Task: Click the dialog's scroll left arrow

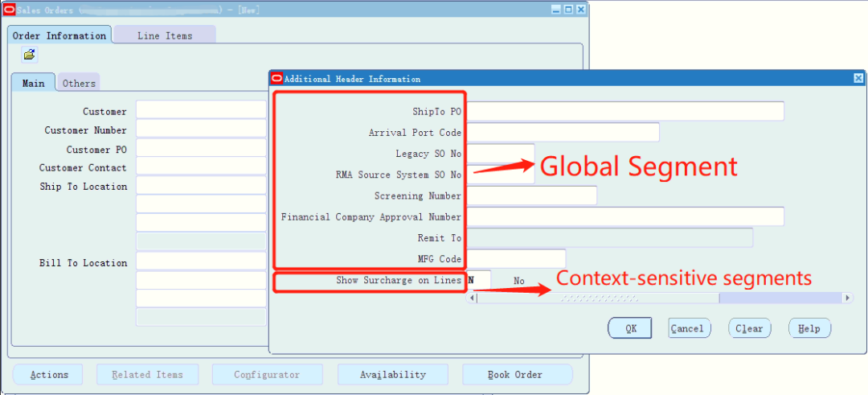Action: point(472,298)
